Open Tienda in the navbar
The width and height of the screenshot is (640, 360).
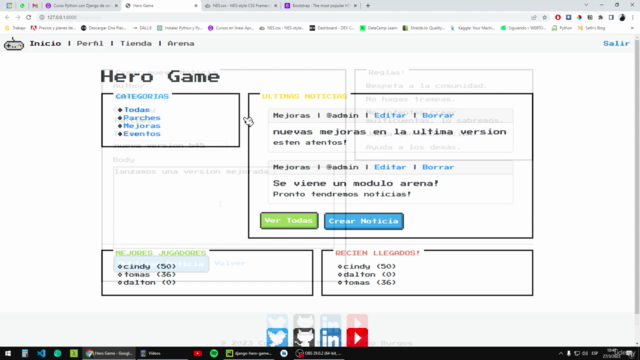click(x=136, y=43)
